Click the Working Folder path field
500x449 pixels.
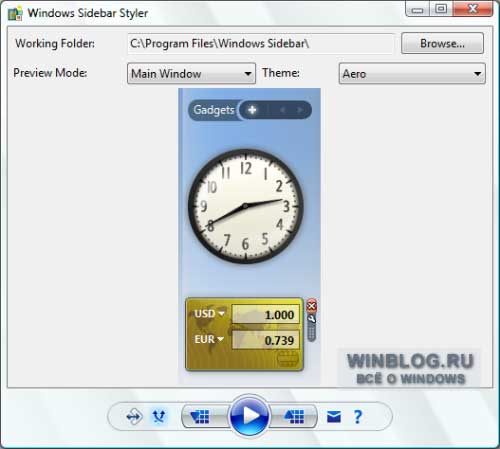click(260, 44)
